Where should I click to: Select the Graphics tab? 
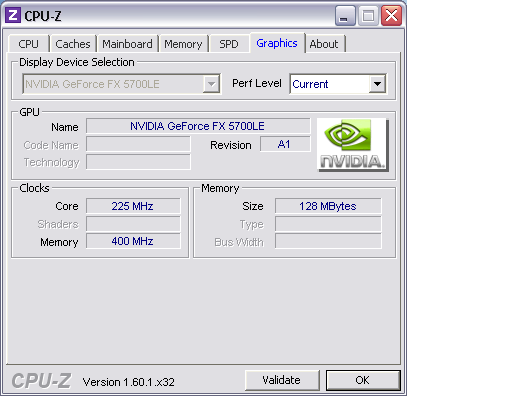tap(277, 43)
